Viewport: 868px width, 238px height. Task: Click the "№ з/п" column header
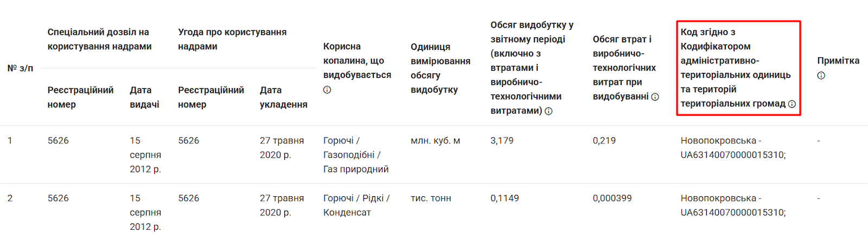point(20,68)
